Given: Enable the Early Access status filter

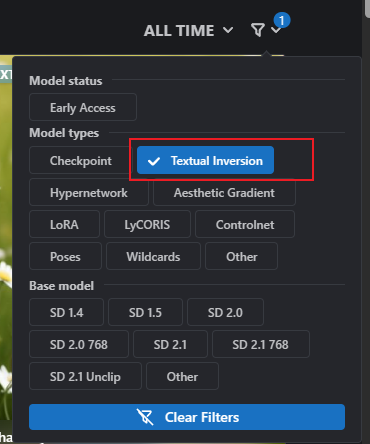Looking at the screenshot, I should (x=83, y=107).
